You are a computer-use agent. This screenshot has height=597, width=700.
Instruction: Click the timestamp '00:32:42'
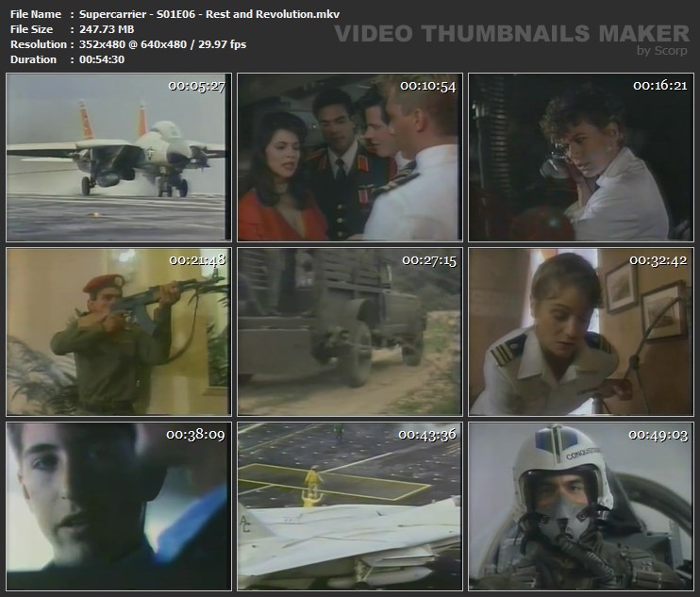click(x=658, y=260)
